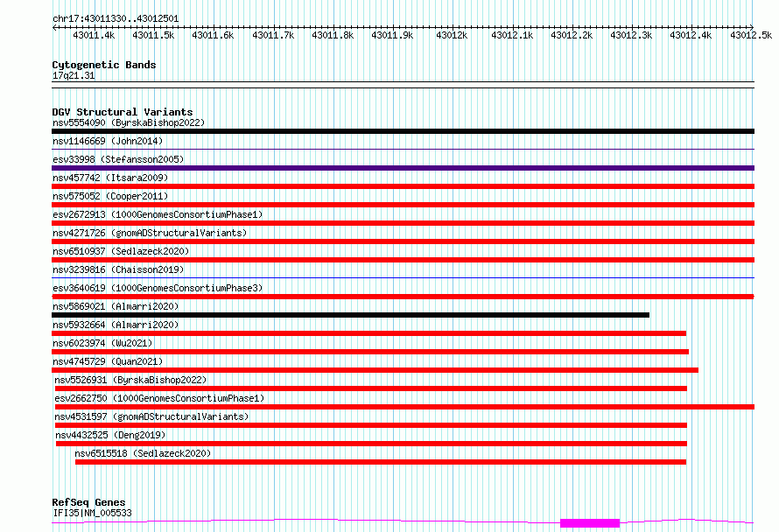Click the red bar under nsv575052

click(403, 205)
